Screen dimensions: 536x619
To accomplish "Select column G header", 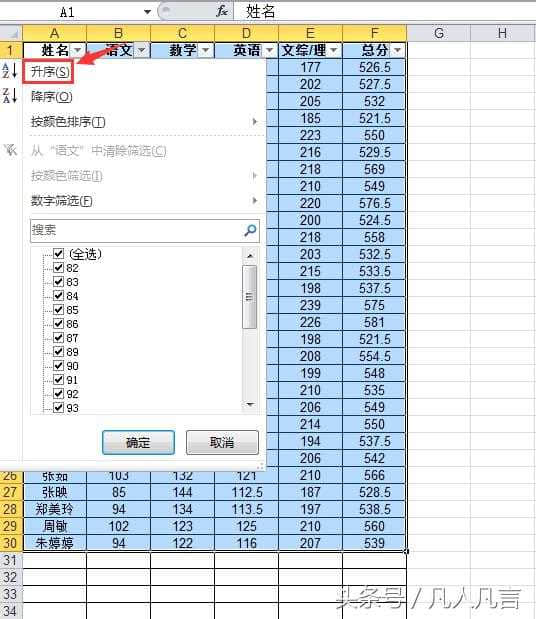I will coord(439,33).
